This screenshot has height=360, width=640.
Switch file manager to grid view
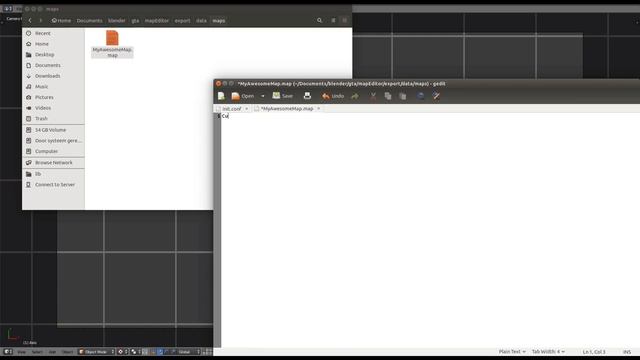tap(344, 20)
